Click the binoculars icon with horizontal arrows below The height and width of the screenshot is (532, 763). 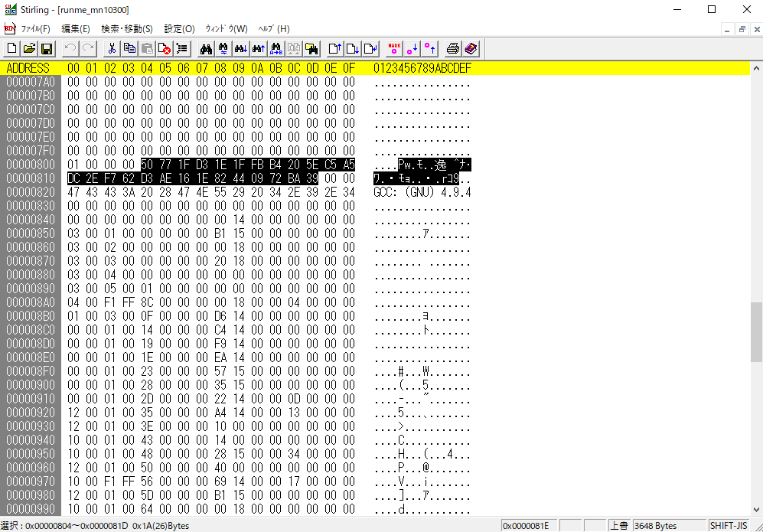tap(223, 49)
